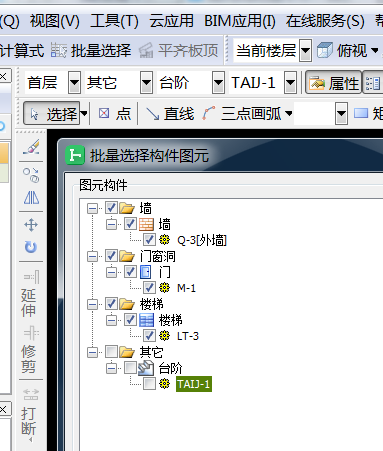383x451 pixels.
Task: Collapse the top-level 墙 folder node
Action: click(x=92, y=208)
